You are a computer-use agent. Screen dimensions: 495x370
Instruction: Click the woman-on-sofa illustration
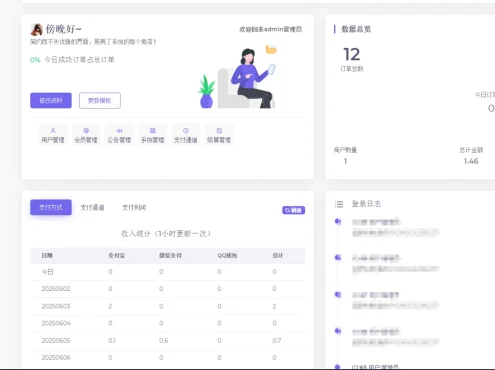coord(238,78)
